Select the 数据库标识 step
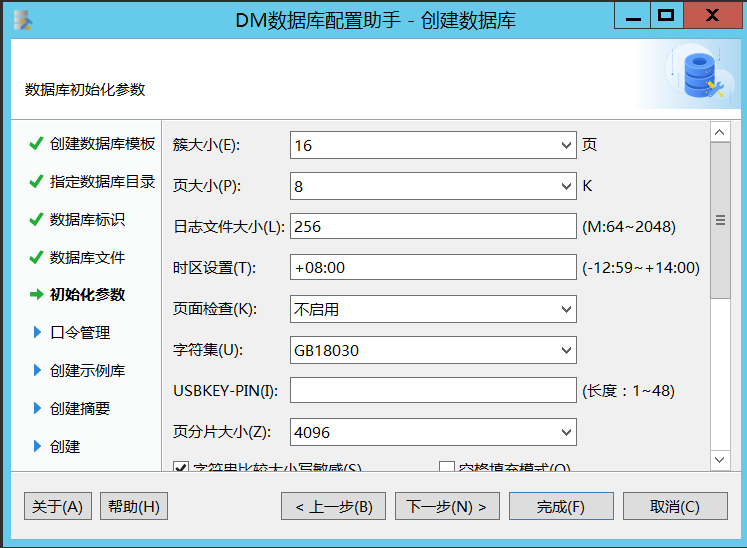 87,219
